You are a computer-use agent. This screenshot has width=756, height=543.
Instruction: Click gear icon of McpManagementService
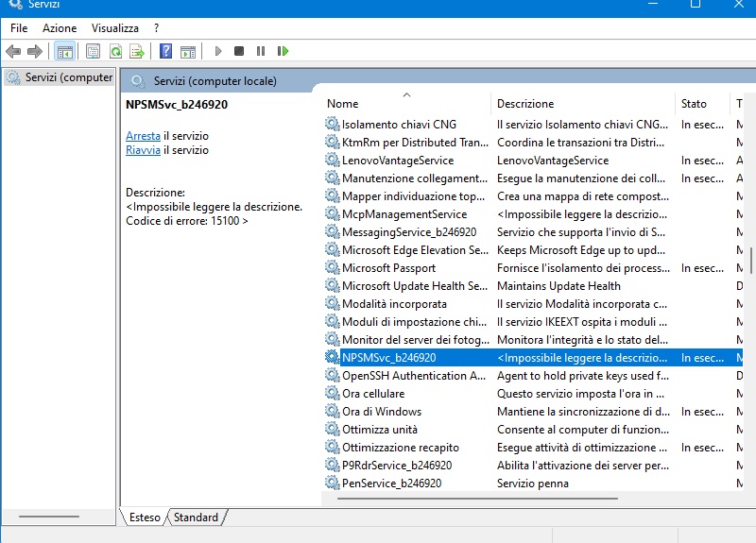pos(333,213)
